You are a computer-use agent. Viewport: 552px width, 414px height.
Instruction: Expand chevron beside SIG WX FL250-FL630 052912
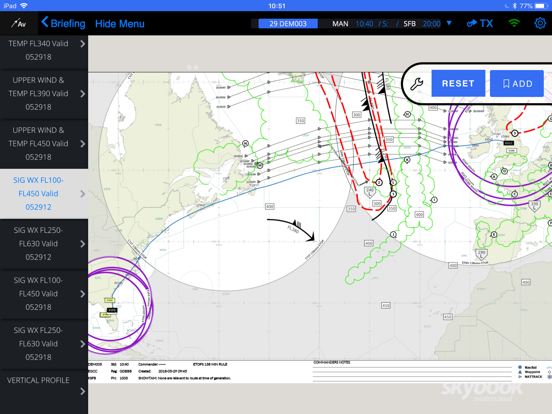[x=82, y=244]
